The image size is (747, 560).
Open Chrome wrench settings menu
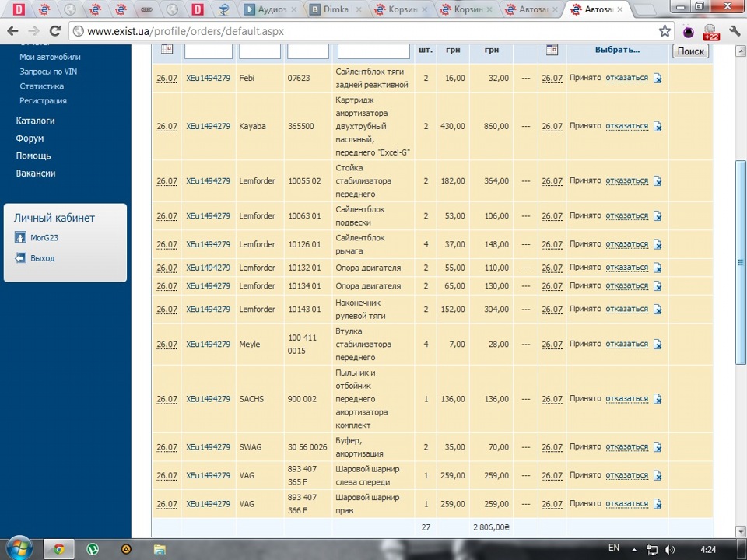point(734,31)
